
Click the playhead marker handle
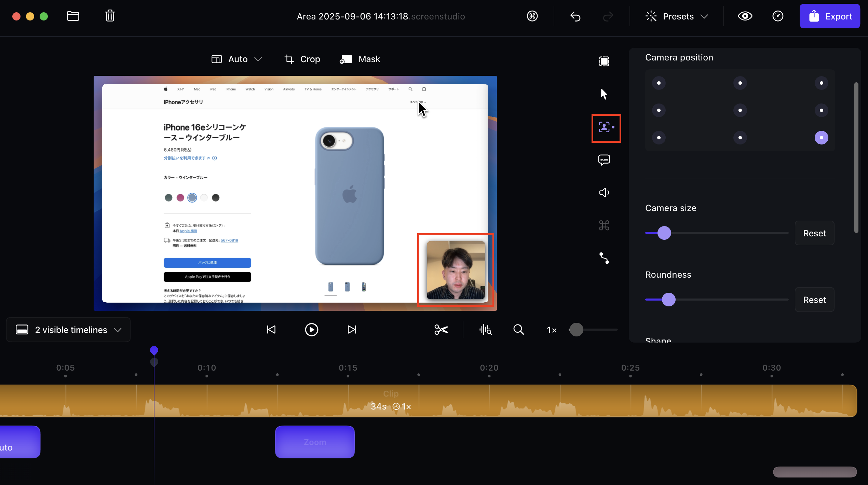[x=154, y=350]
